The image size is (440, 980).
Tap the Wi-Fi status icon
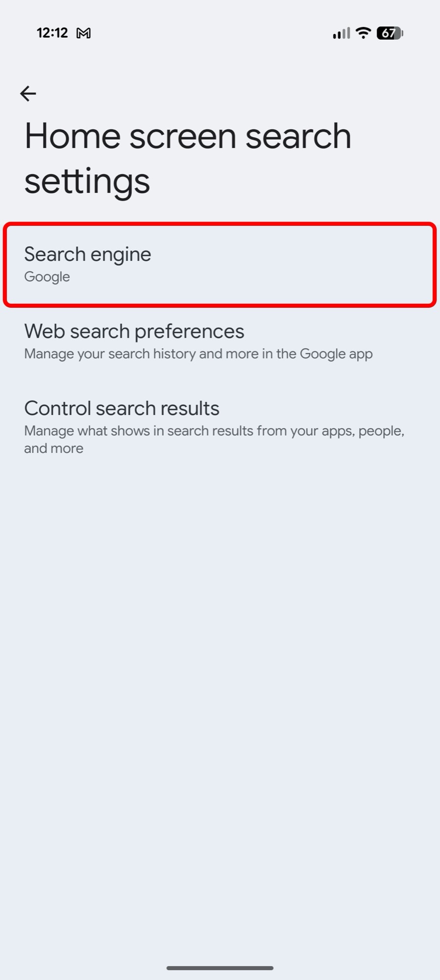pos(362,32)
